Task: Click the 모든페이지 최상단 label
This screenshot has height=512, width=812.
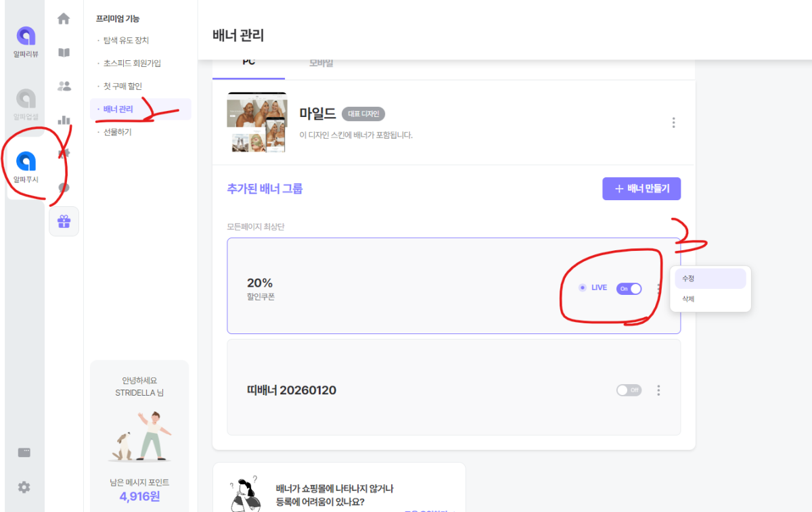Action: (256, 227)
